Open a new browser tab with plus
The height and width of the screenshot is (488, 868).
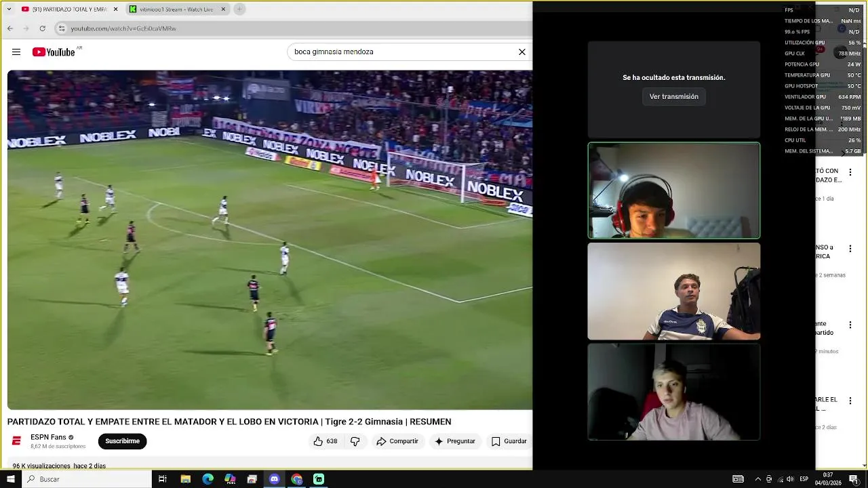(x=239, y=9)
